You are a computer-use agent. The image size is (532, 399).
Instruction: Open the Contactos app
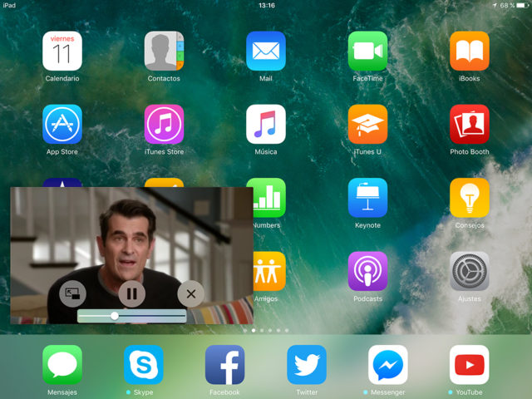click(164, 51)
